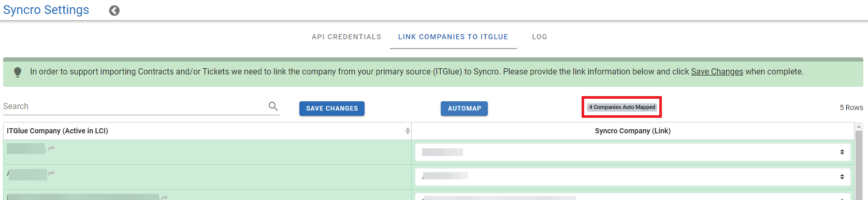Click the Syncro Company (Link) column header
868x200 pixels.
point(633,131)
